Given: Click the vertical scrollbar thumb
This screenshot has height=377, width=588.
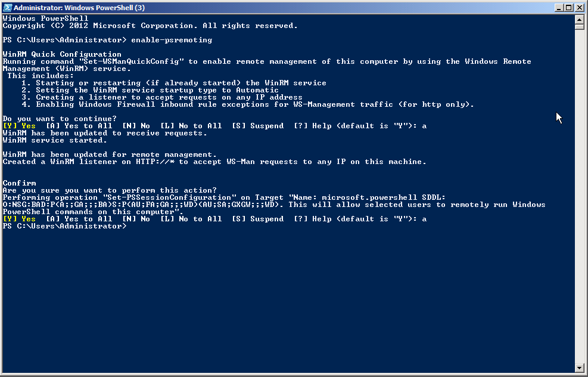Looking at the screenshot, I should pyautogui.click(x=579, y=26).
